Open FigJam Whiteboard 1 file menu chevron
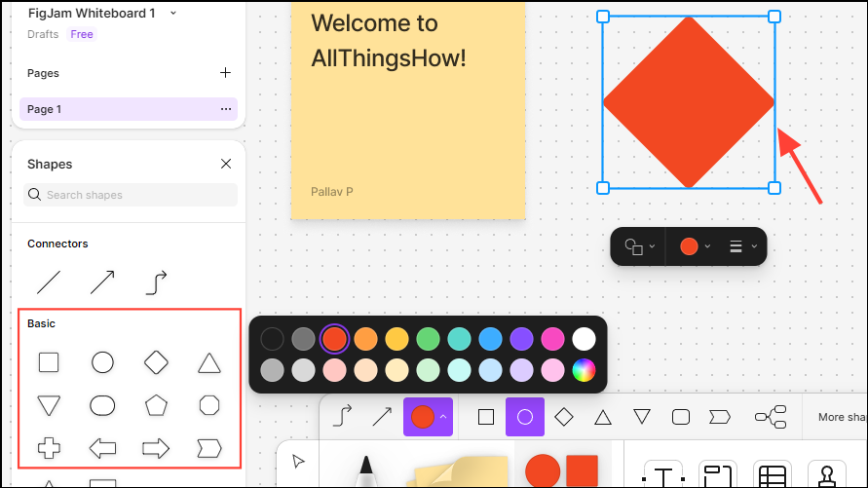 173,13
